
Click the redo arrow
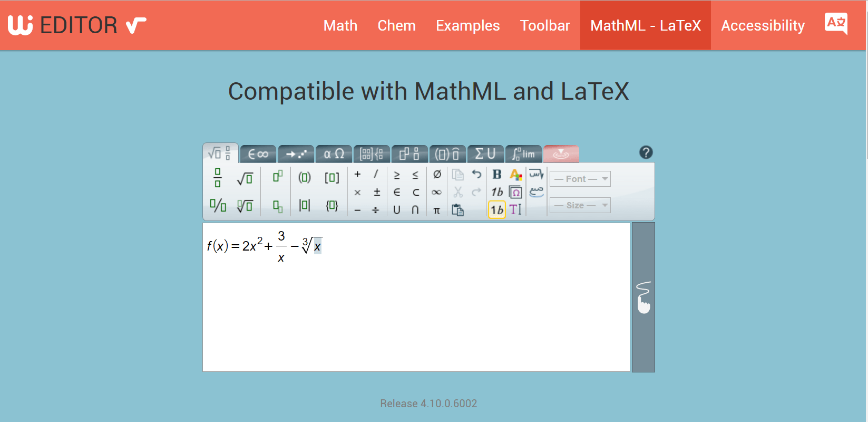point(476,192)
